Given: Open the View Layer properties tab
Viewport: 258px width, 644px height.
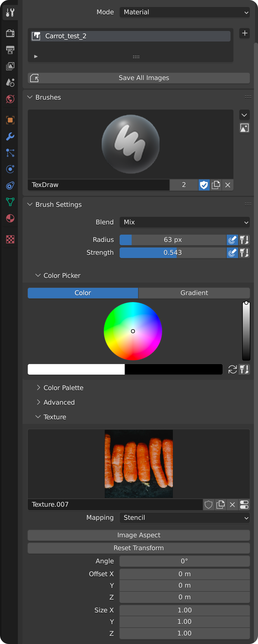Looking at the screenshot, I should pyautogui.click(x=10, y=66).
